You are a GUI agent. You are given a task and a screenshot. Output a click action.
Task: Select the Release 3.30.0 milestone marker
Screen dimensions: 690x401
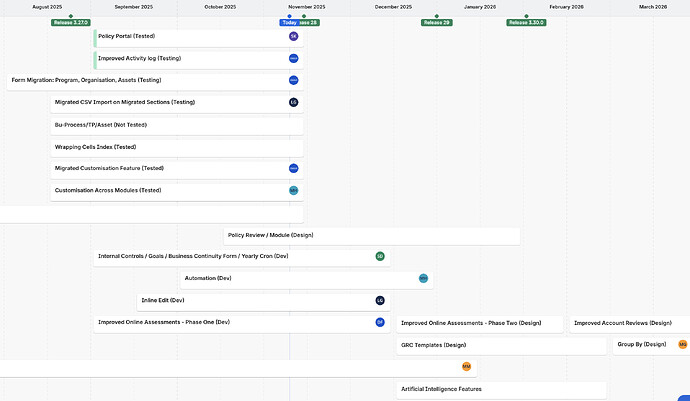(526, 22)
